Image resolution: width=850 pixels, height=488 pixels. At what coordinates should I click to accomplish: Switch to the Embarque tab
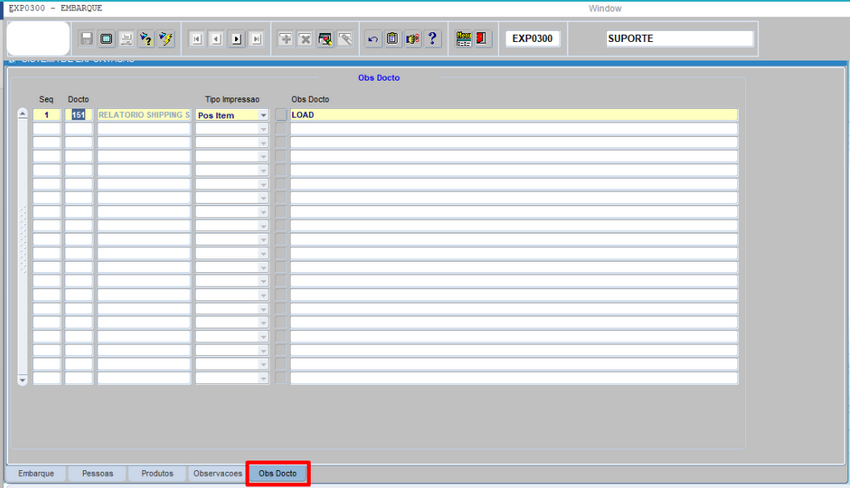coord(36,474)
